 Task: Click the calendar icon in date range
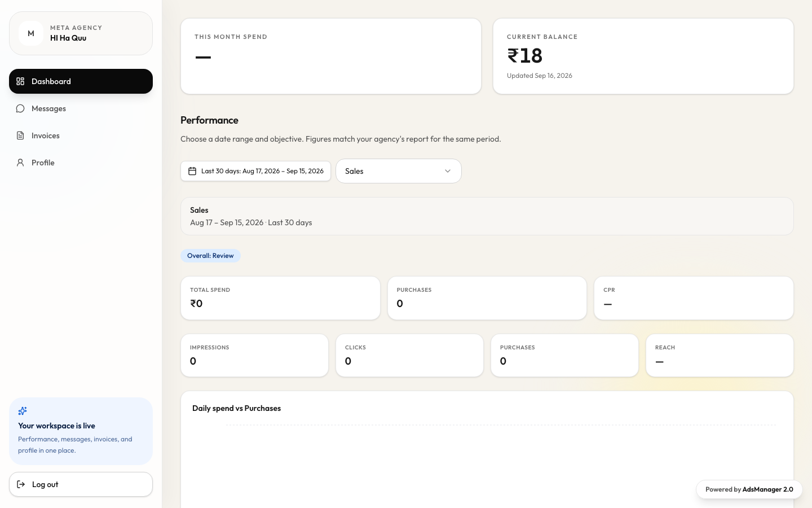[x=192, y=171]
